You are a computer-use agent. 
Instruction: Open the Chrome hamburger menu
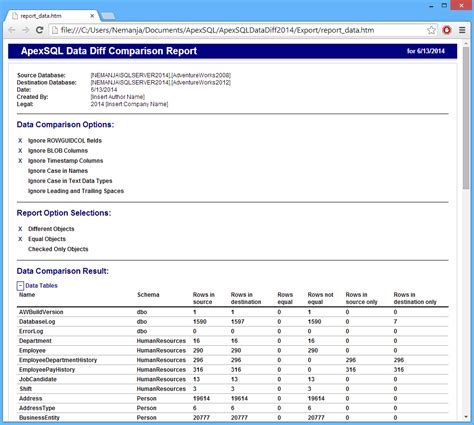[462, 30]
